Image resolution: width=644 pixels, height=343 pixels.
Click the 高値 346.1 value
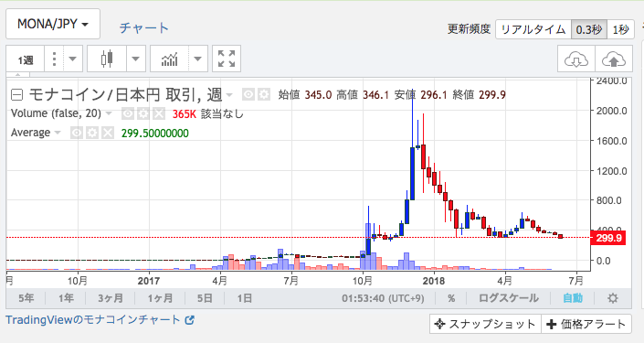[363, 95]
